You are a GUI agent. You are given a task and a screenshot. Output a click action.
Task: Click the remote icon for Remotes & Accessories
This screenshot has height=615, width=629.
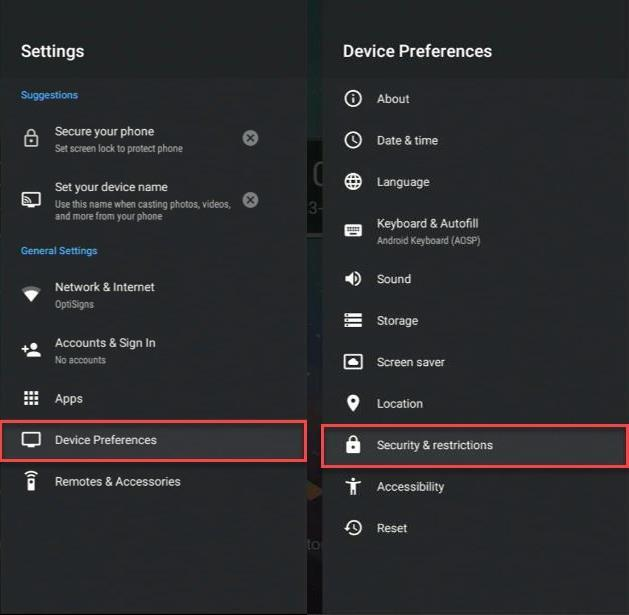pyautogui.click(x=31, y=481)
